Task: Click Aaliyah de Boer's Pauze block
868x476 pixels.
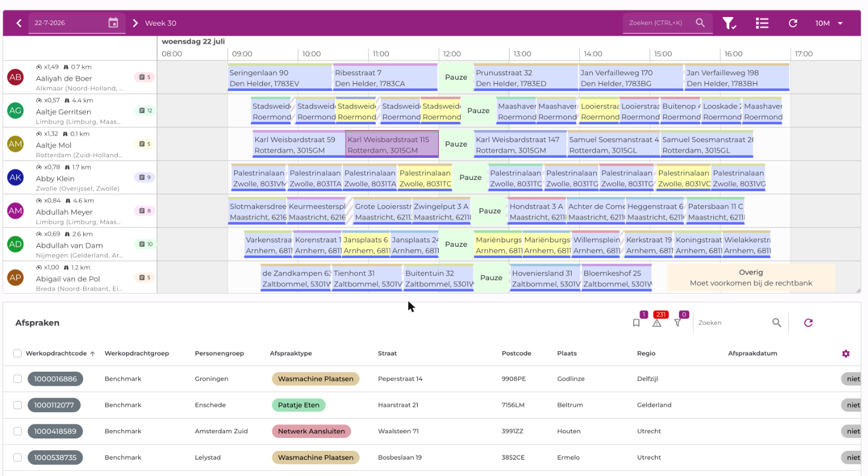Action: [x=456, y=77]
